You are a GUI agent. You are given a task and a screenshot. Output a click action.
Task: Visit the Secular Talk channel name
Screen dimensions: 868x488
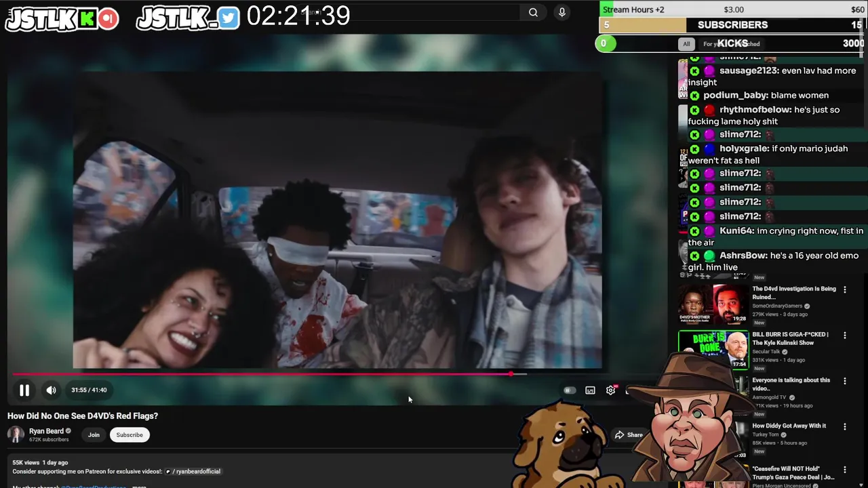pyautogui.click(x=767, y=352)
